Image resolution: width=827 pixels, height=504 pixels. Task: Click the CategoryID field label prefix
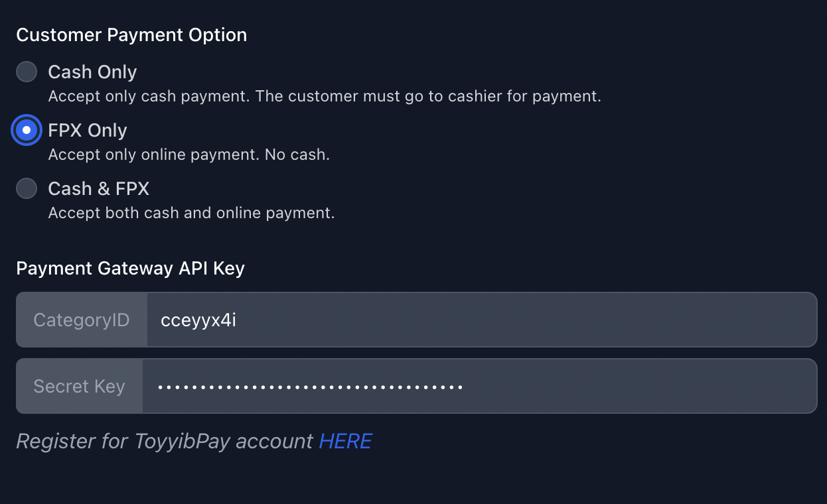(x=81, y=319)
